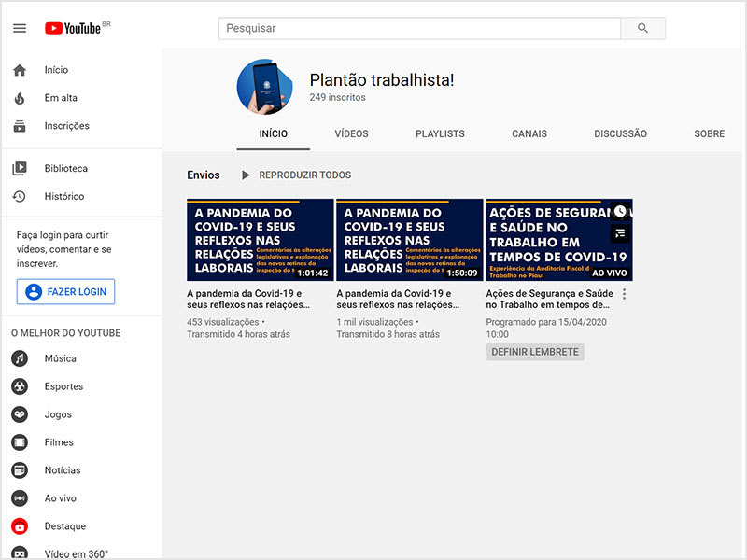
Task: Click the Música note icon
Action: (20, 358)
